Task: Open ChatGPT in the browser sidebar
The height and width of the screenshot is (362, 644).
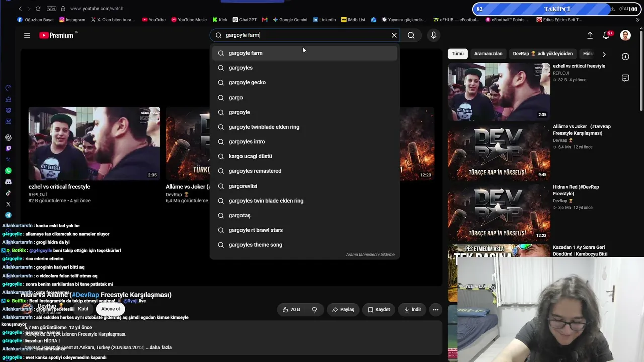Action: tap(8, 137)
